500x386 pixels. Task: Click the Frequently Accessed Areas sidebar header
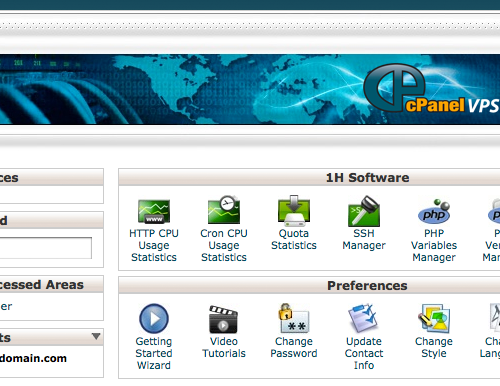[51, 284]
